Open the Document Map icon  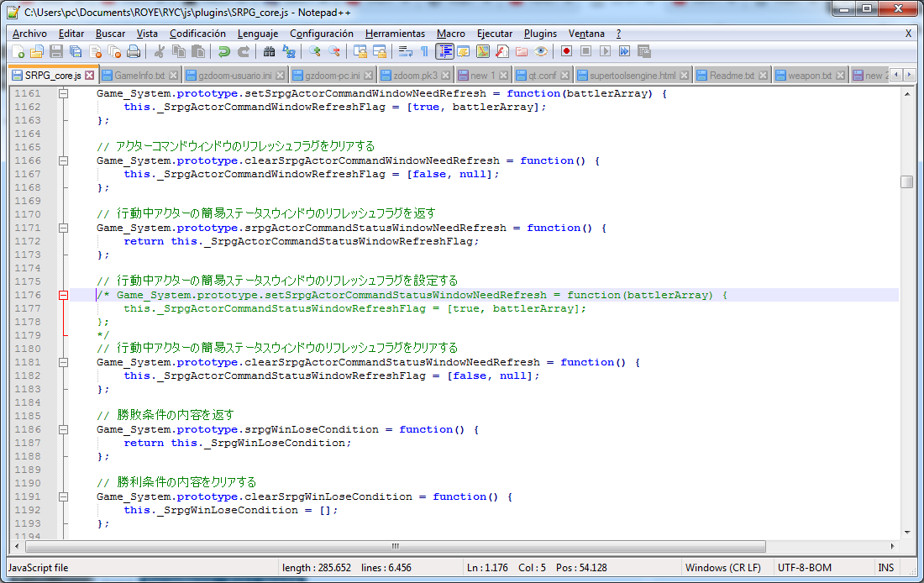pos(483,52)
